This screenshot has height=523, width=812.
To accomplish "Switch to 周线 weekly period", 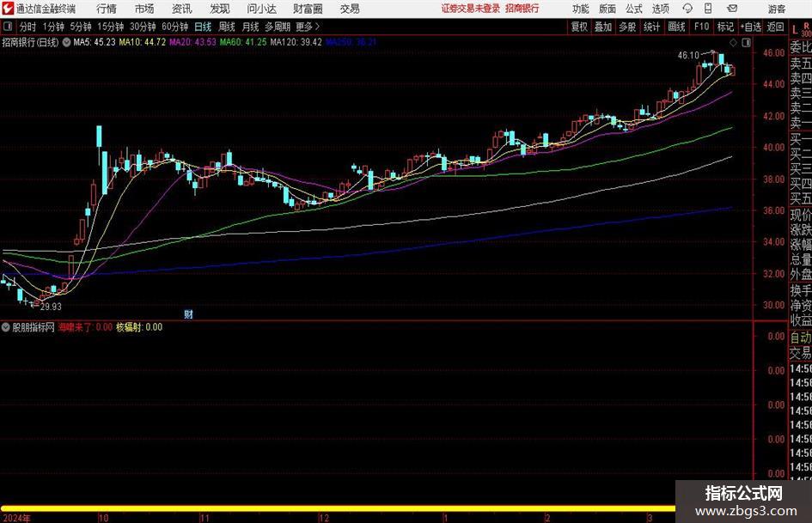I will (x=227, y=27).
